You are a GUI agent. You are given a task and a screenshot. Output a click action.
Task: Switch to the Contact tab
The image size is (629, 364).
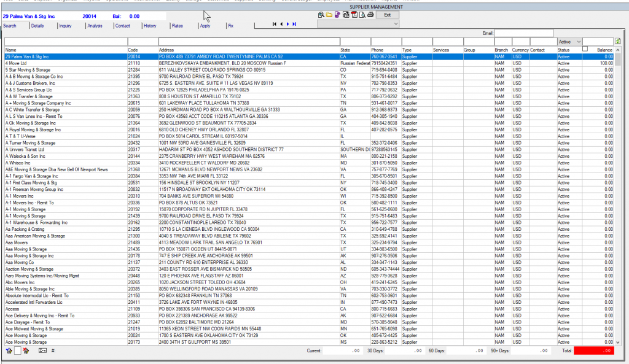pos(122,26)
